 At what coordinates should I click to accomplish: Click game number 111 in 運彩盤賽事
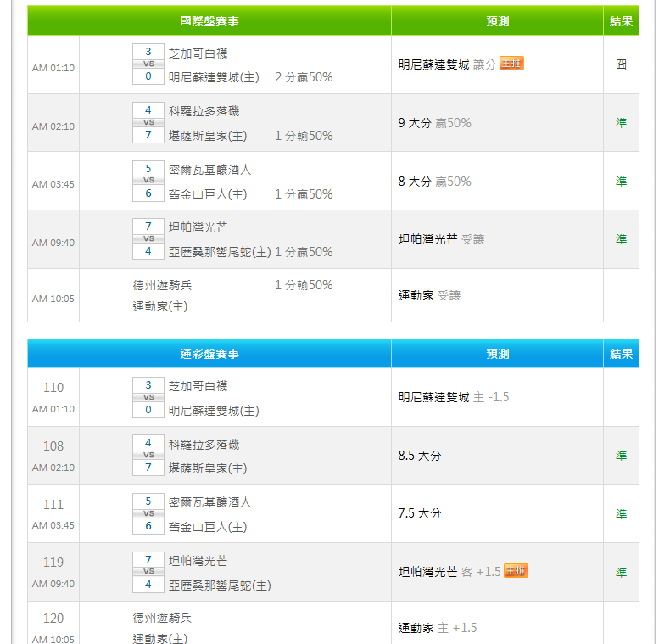tap(53, 505)
